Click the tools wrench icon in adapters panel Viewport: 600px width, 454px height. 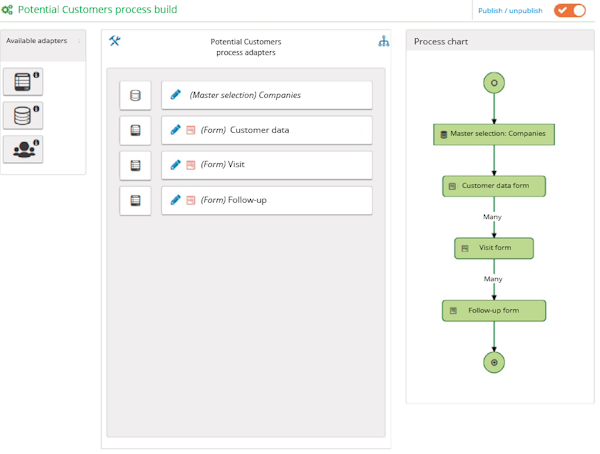[x=115, y=41]
